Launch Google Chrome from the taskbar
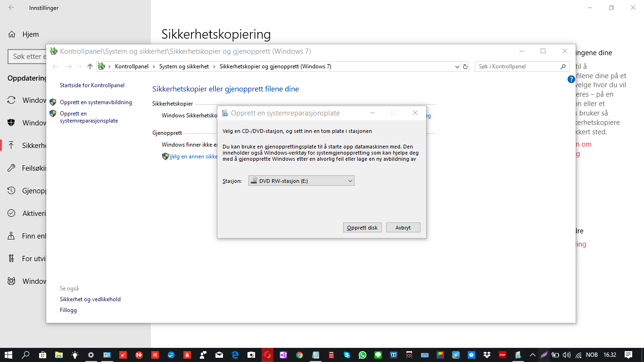644x362 pixels. [299, 355]
